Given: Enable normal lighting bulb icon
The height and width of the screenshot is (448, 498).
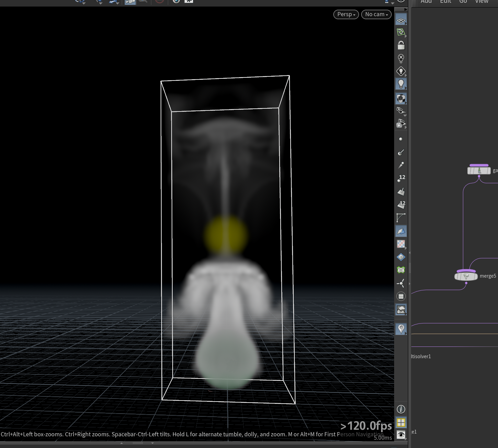Looking at the screenshot, I should 401,84.
